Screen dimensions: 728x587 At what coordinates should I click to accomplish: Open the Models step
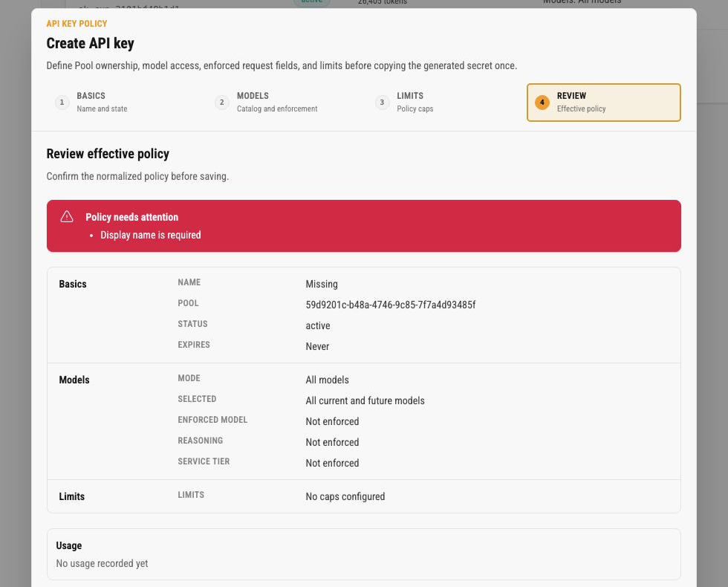283,103
